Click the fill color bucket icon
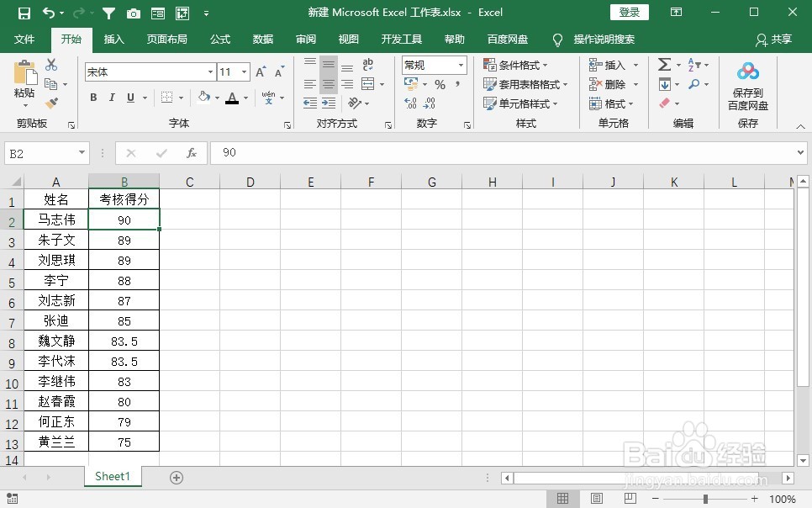The width and height of the screenshot is (812, 508). (x=204, y=97)
